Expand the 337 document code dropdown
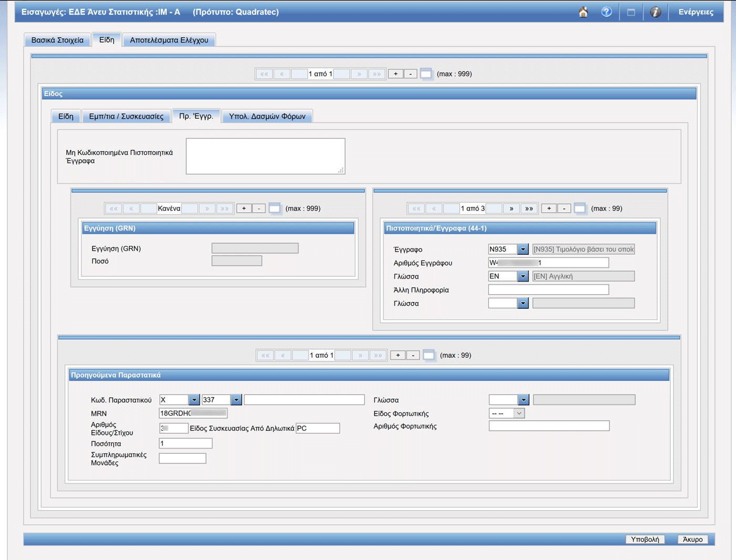Screen dimensions: 736x560 236,400
